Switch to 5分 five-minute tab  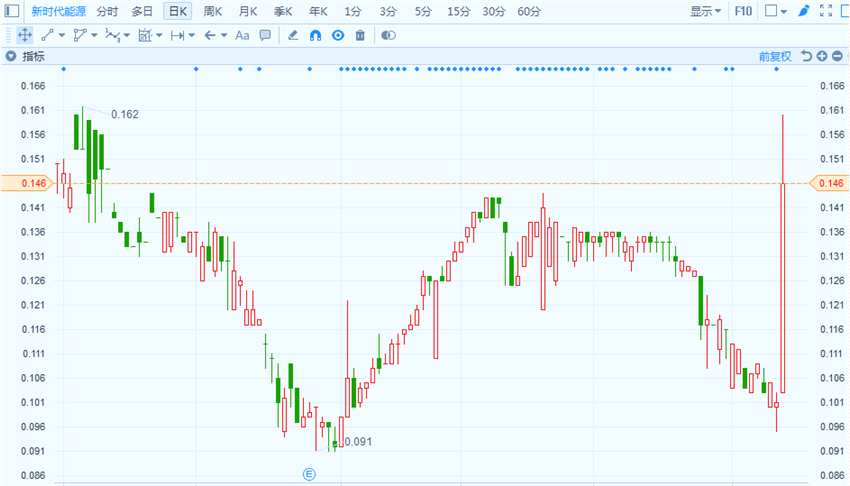[x=423, y=11]
